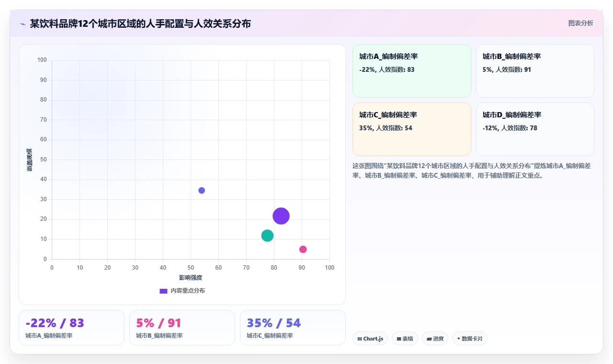
Task: Click the 35%, 人效指数: 54 value text
Action: pos(386,128)
